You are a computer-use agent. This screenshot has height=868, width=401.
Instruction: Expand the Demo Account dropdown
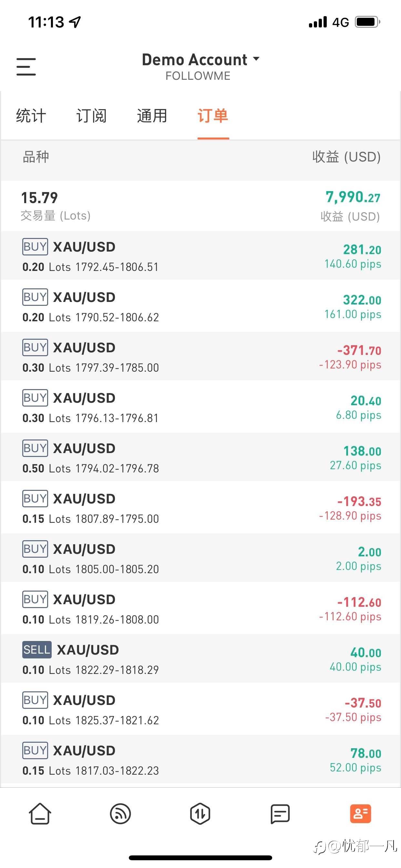[x=200, y=60]
